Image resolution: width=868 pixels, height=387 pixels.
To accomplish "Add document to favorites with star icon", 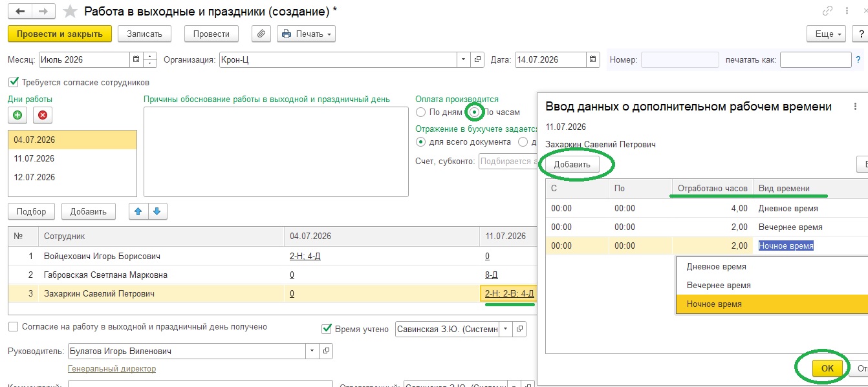I will [72, 12].
